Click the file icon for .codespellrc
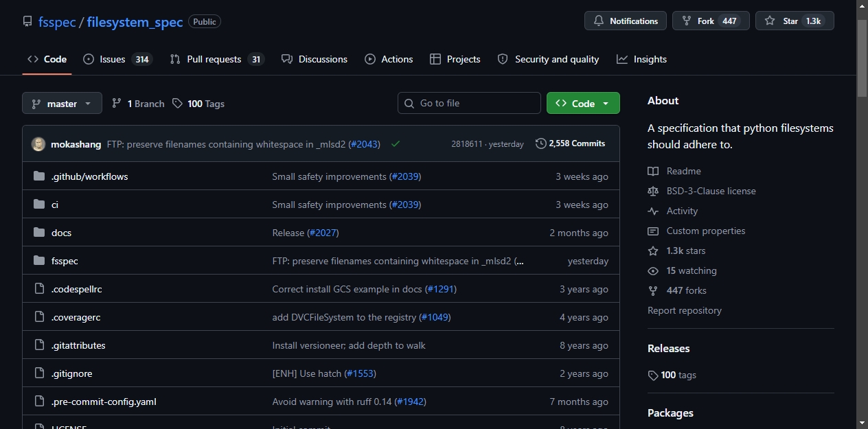This screenshot has height=429, width=868. [x=39, y=289]
